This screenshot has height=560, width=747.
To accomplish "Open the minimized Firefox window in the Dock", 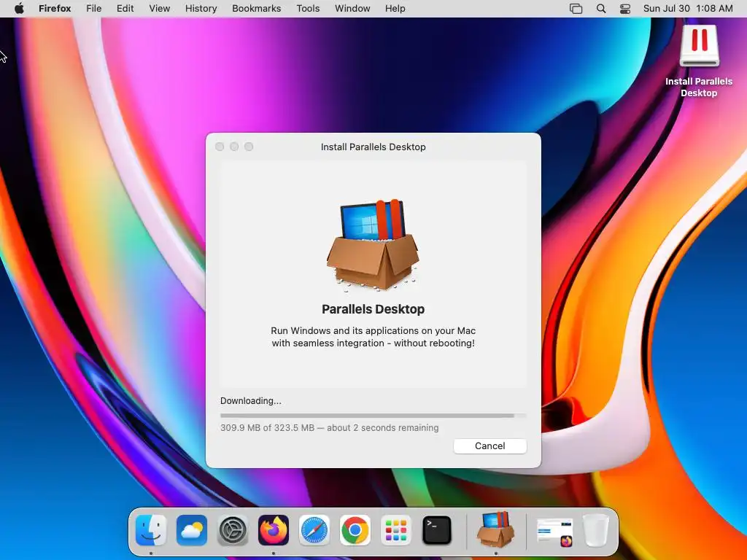I will coord(555,532).
